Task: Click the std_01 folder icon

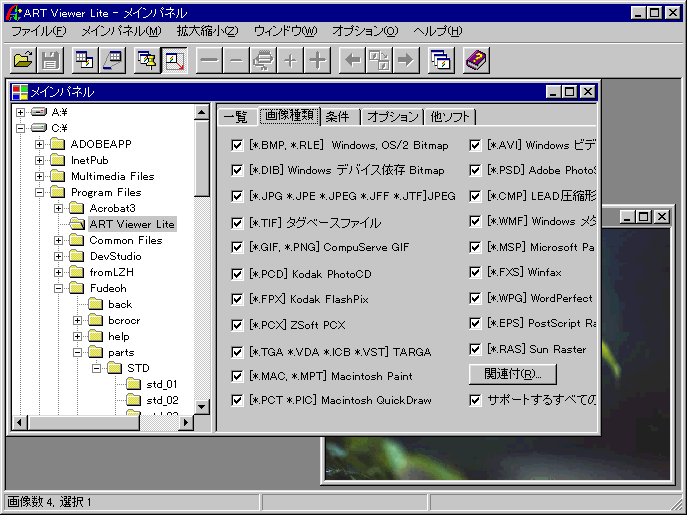Action: click(x=133, y=384)
